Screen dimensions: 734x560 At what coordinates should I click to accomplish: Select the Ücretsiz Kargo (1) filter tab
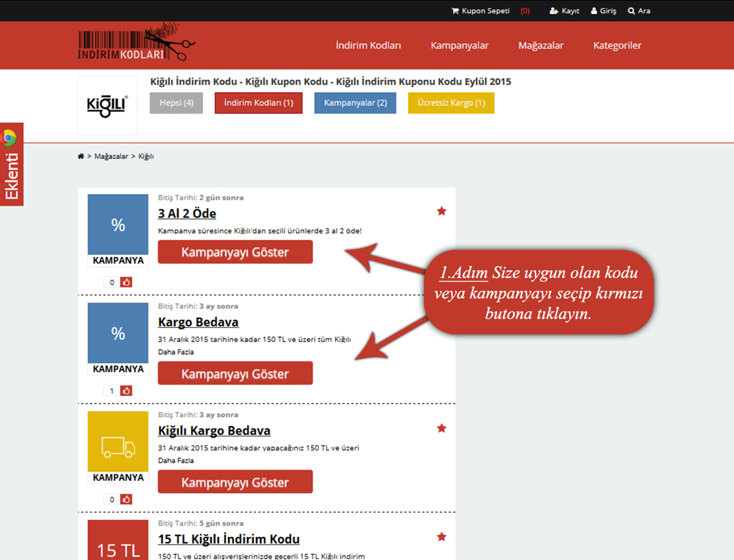point(452,103)
